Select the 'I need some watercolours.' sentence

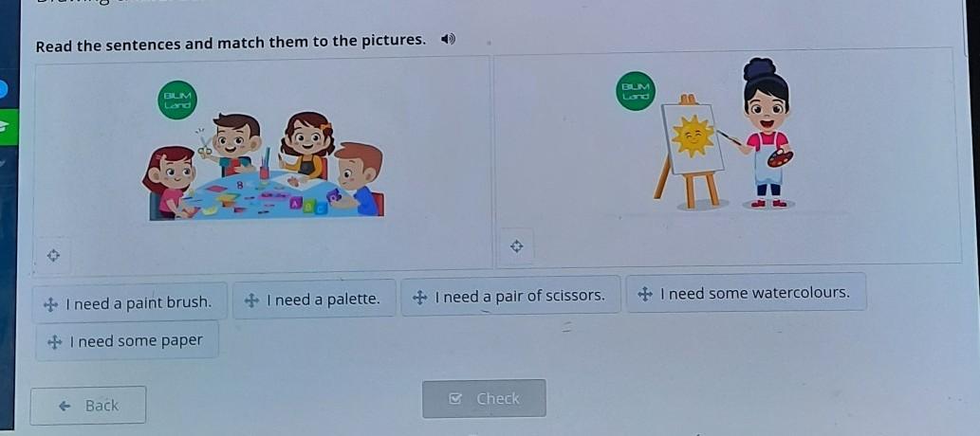pos(747,292)
